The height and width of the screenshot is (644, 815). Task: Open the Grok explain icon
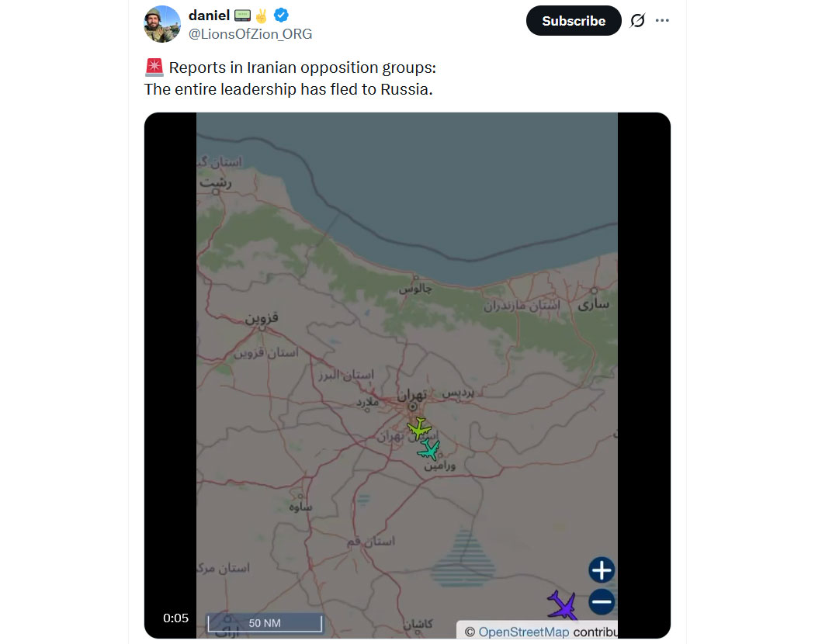638,21
